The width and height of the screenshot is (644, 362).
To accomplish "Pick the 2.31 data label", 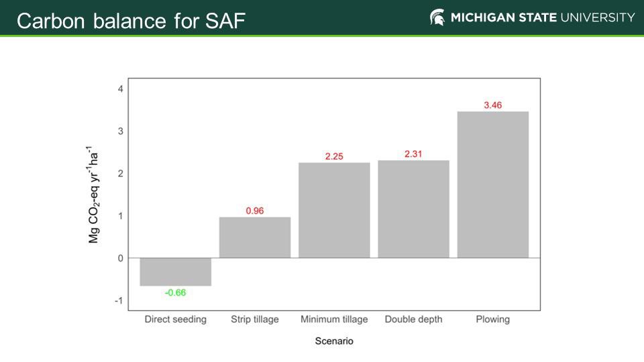I will 413,154.
